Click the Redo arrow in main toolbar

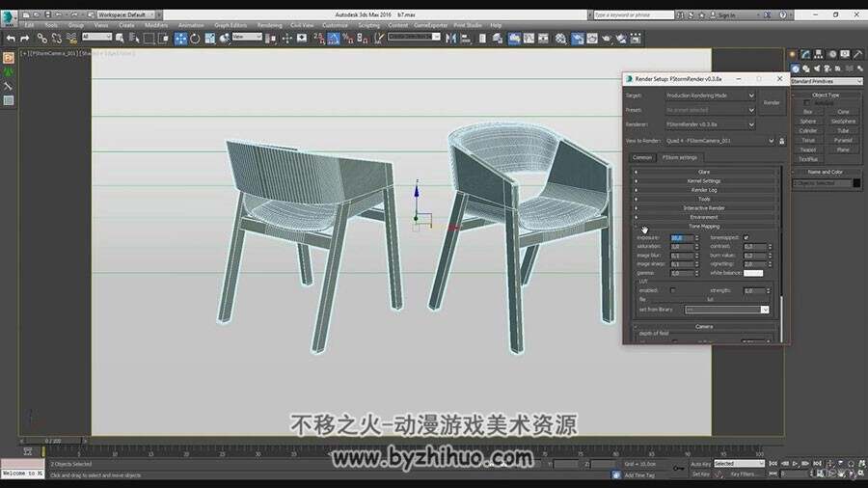24,39
